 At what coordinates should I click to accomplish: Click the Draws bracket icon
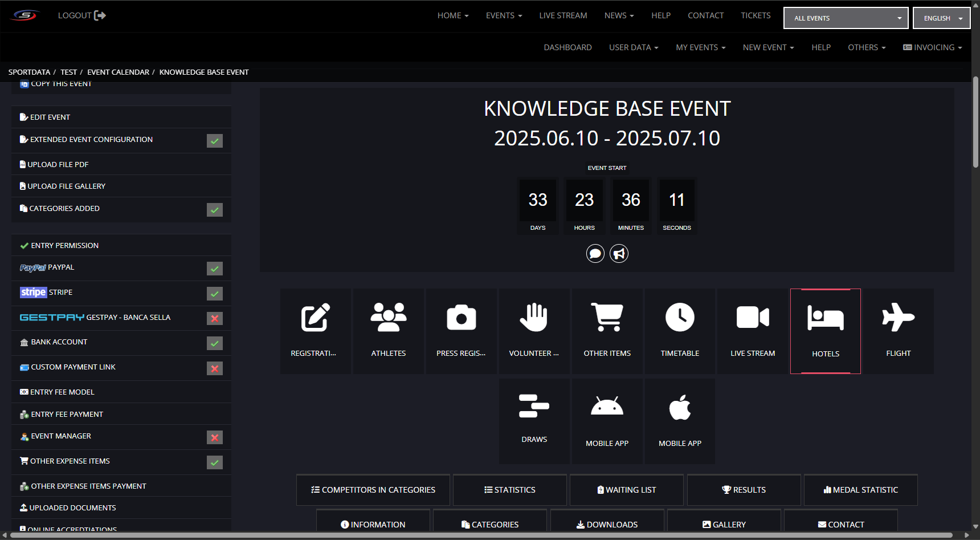[x=534, y=407]
